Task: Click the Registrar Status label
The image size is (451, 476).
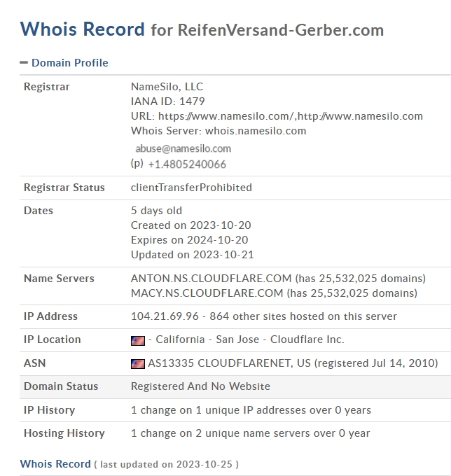Action: pyautogui.click(x=64, y=188)
